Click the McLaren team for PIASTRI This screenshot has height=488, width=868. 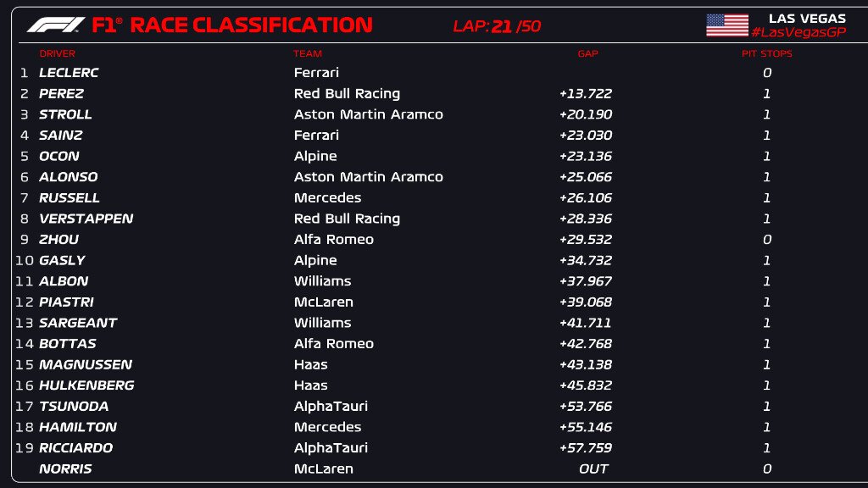click(323, 302)
